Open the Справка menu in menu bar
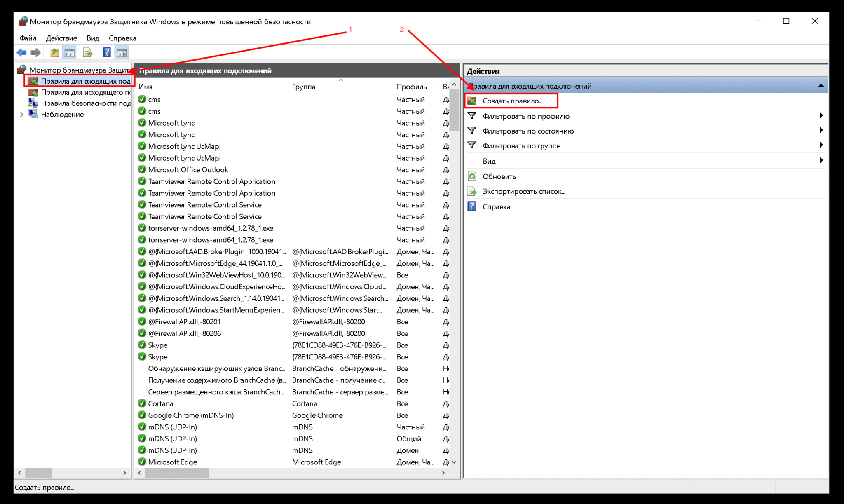This screenshot has width=844, height=504. [x=122, y=38]
